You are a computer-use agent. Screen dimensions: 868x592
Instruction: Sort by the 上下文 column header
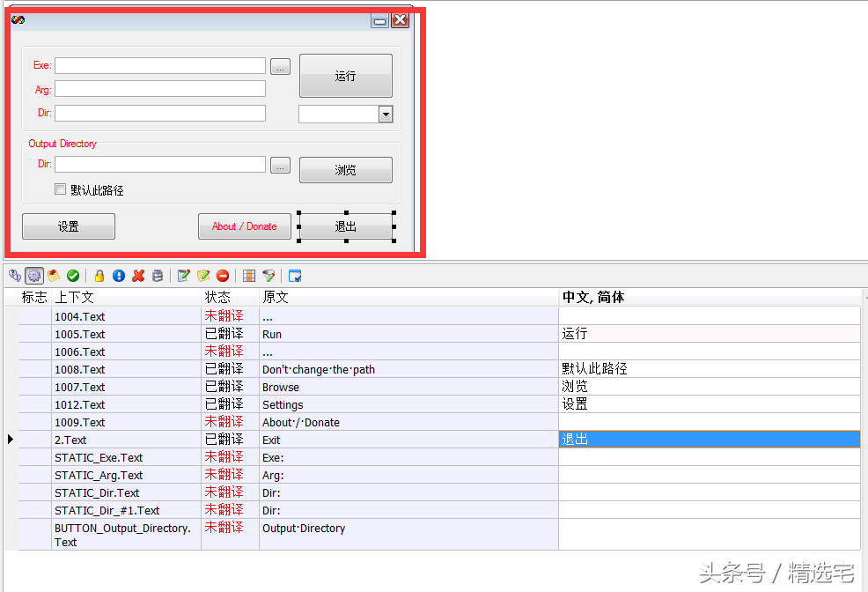[x=126, y=298]
